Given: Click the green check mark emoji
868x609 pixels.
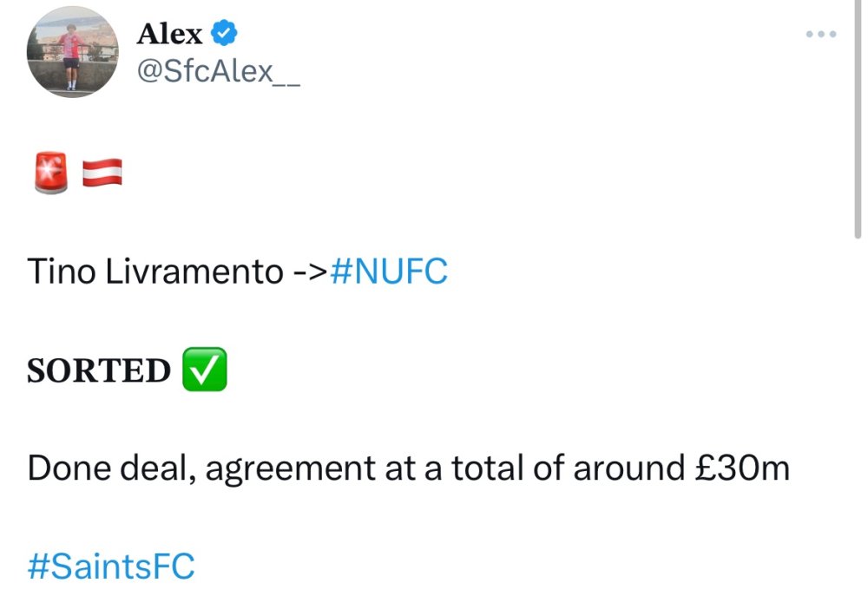Looking at the screenshot, I should [204, 370].
